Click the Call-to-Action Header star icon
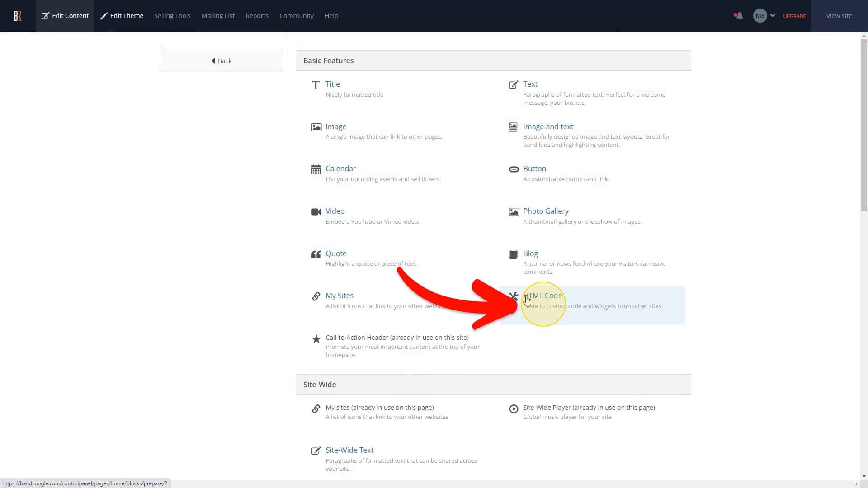Image resolution: width=868 pixels, height=488 pixels. tap(316, 339)
